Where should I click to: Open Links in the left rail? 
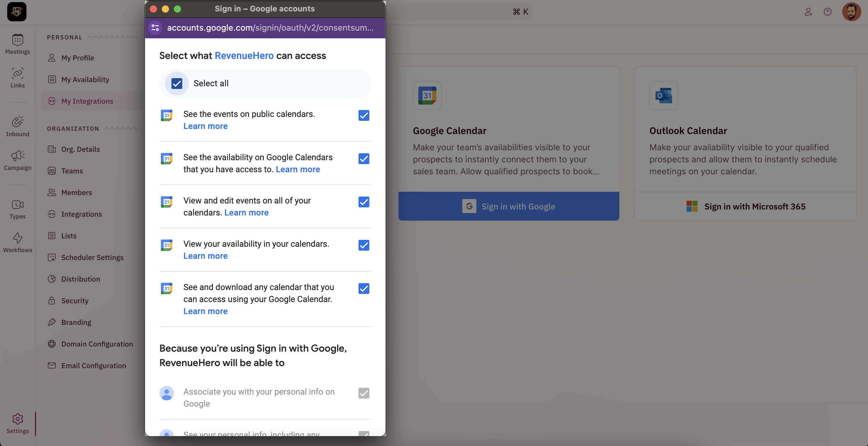(x=17, y=78)
